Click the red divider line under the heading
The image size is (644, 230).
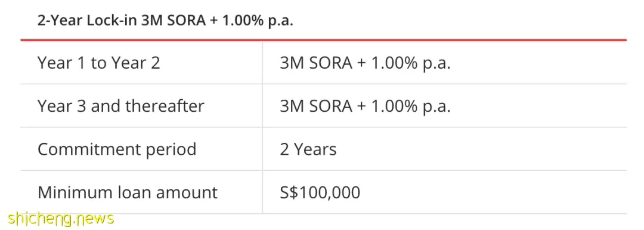click(x=324, y=40)
